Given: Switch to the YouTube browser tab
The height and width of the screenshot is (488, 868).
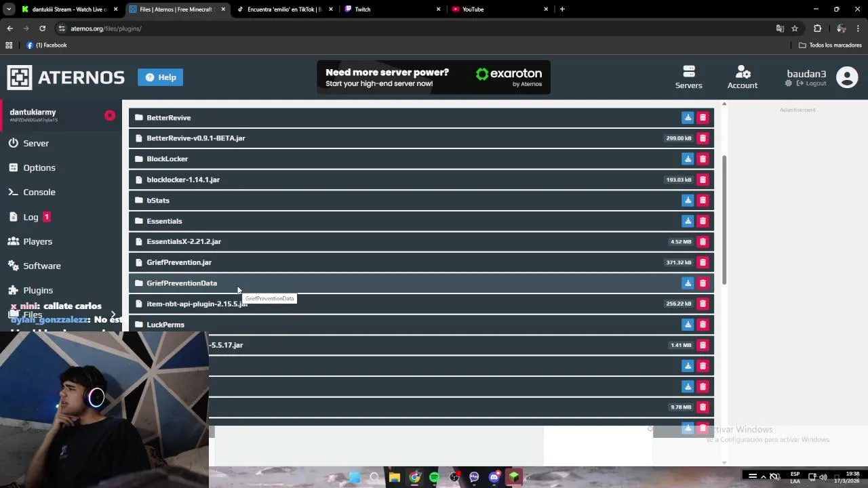Looking at the screenshot, I should [x=499, y=9].
